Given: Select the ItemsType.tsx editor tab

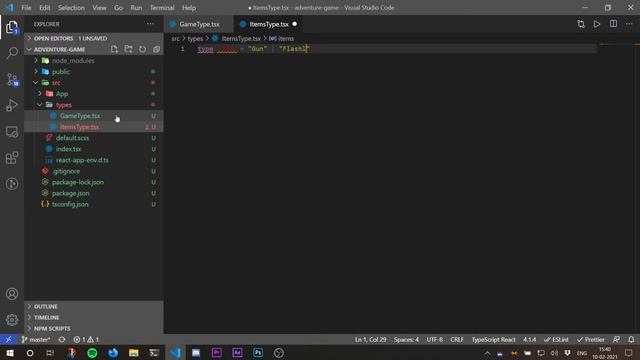Looking at the screenshot, I should 269,24.
